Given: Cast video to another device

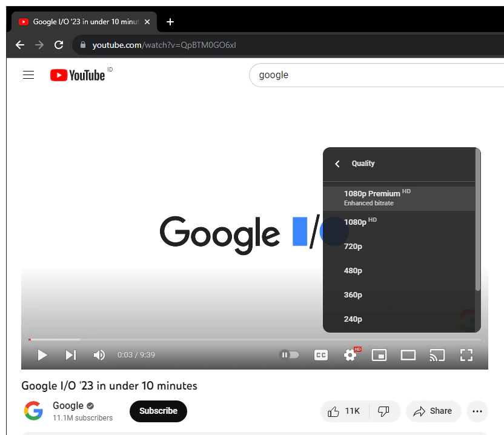Looking at the screenshot, I should [x=437, y=355].
